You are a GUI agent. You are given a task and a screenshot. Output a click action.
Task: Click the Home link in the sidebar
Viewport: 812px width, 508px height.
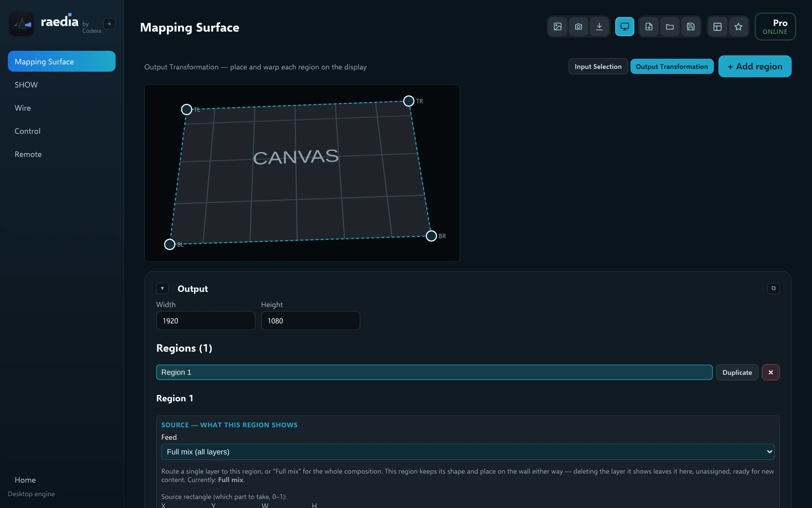[x=25, y=480]
